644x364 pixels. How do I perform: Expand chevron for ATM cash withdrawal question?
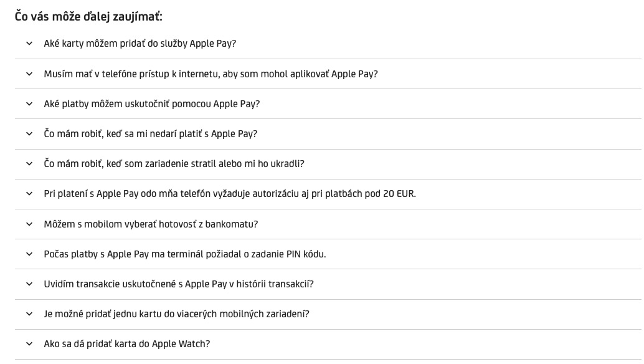[29, 224]
